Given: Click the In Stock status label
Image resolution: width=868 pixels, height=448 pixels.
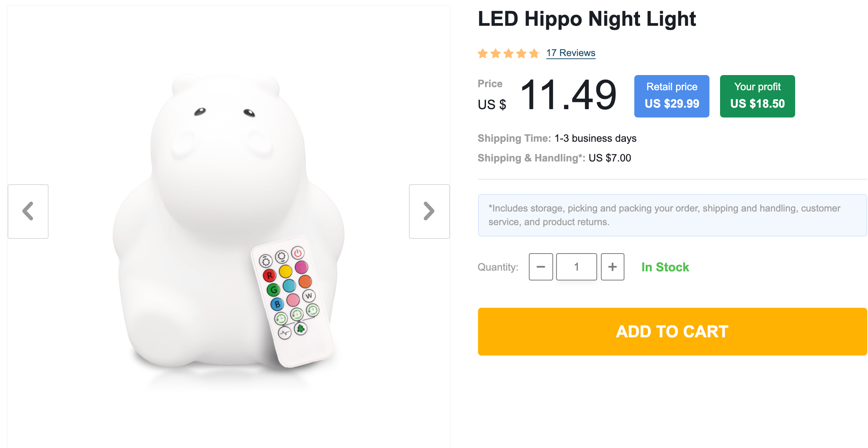Looking at the screenshot, I should coord(665,267).
